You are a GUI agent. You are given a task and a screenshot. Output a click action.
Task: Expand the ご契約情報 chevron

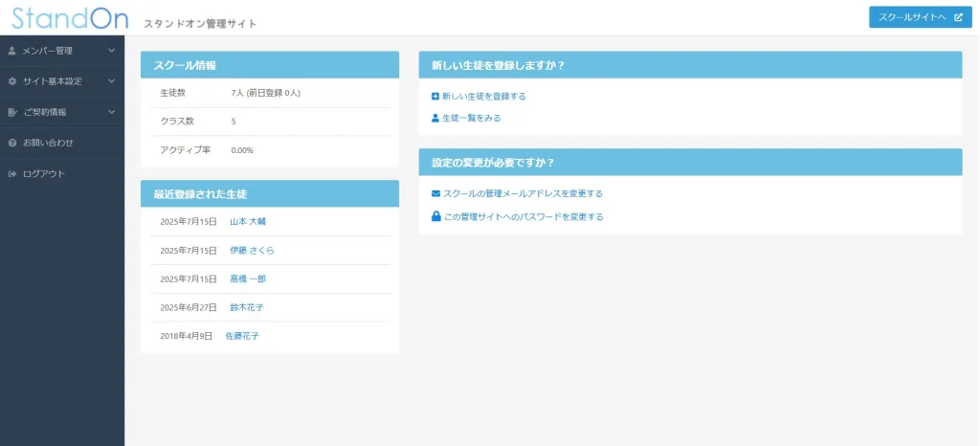pyautogui.click(x=111, y=112)
